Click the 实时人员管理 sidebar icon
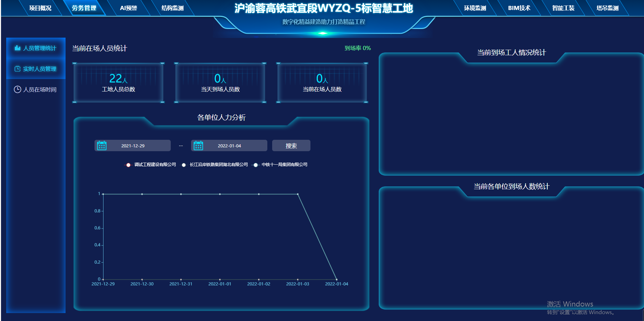Viewport: 644px width, 321px height. (18, 69)
